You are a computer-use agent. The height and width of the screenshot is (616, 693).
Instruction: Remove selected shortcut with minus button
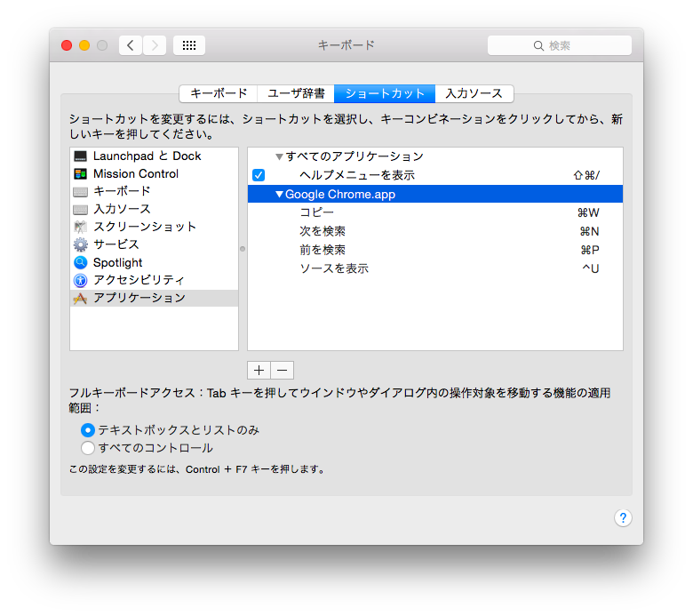(x=283, y=370)
